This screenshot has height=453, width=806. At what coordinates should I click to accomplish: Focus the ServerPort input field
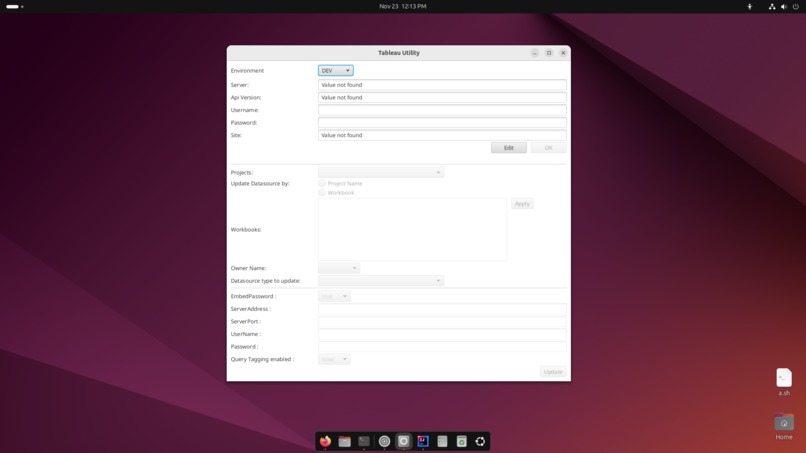[442, 321]
